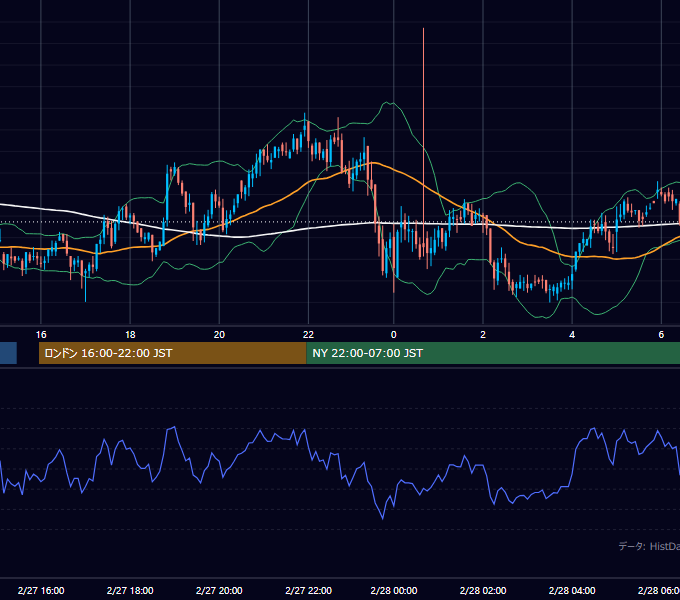Click the 2/28 04:00 date label
Screen dimensions: 680x600
tap(572, 591)
